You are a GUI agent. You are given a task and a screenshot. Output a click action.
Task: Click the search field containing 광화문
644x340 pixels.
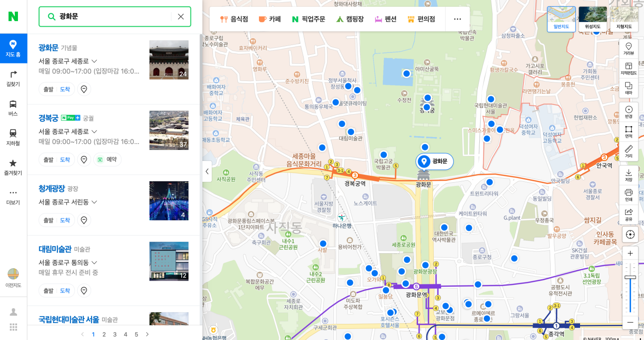coord(115,17)
